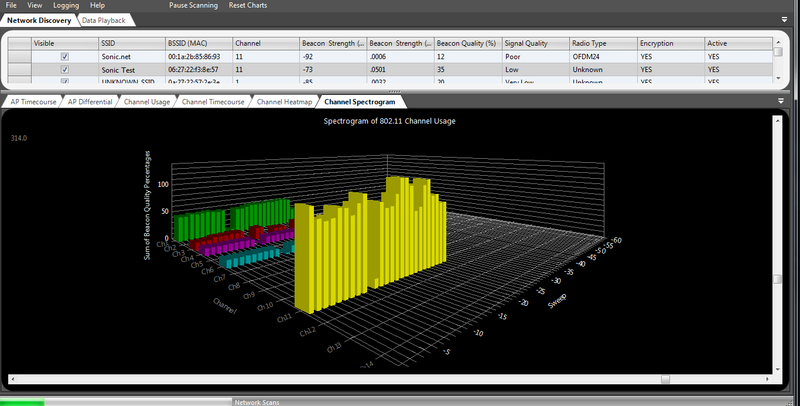Viewport: 800px width, 406px height.
Task: Open the chart panel's tab list arrow
Action: click(x=780, y=101)
